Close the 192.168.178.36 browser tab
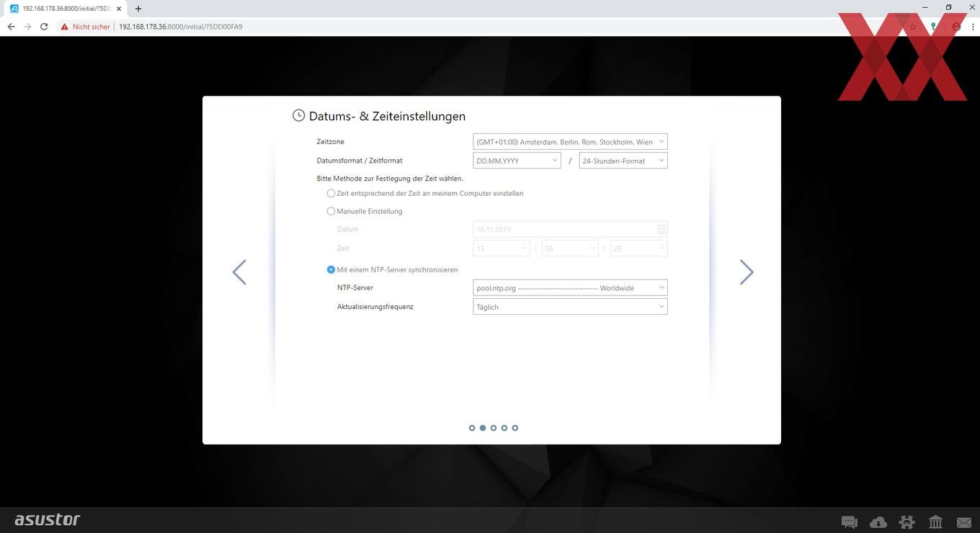Image resolution: width=980 pixels, height=533 pixels. [119, 9]
